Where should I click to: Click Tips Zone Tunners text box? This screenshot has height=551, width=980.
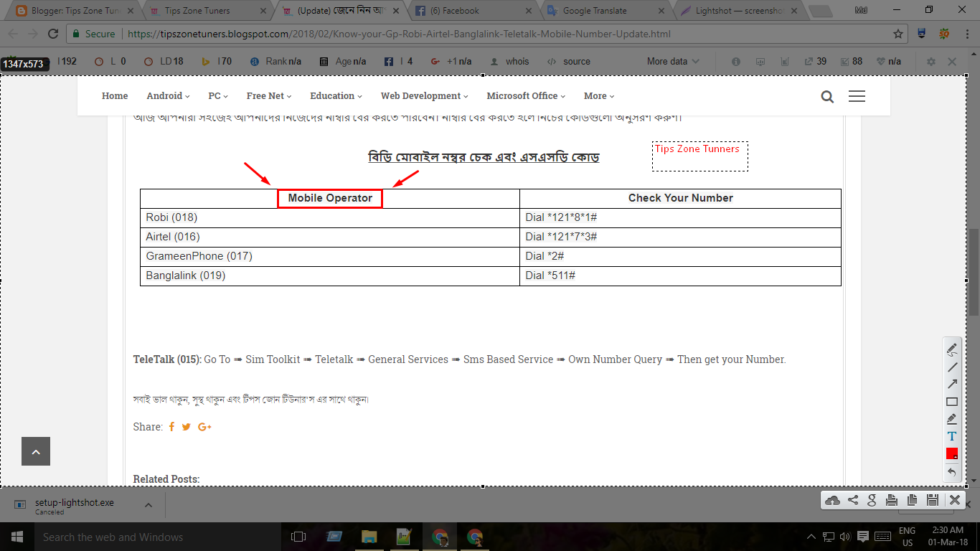(x=699, y=156)
